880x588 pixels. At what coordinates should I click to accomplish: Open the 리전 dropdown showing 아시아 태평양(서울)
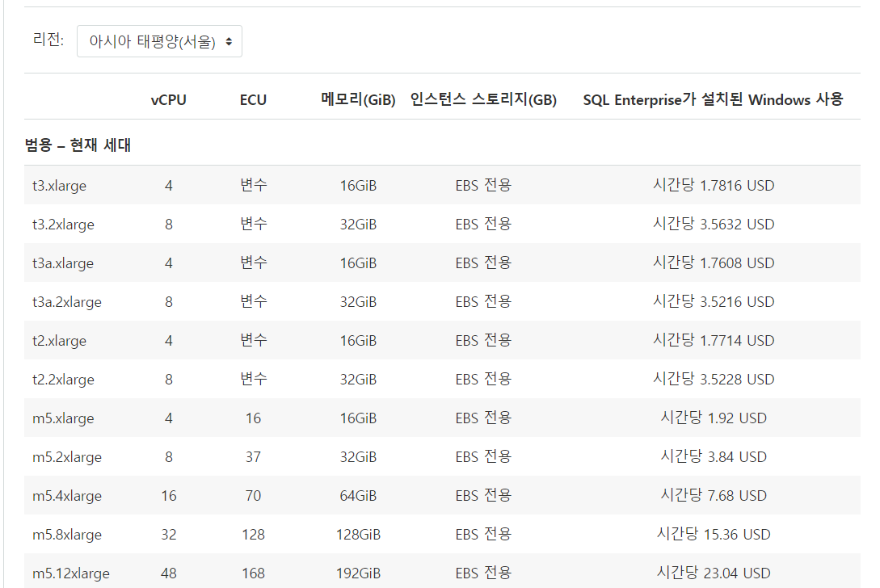click(159, 41)
